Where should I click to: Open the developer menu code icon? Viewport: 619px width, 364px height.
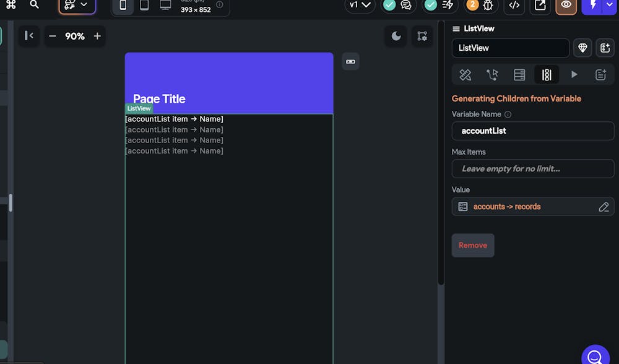pyautogui.click(x=514, y=5)
